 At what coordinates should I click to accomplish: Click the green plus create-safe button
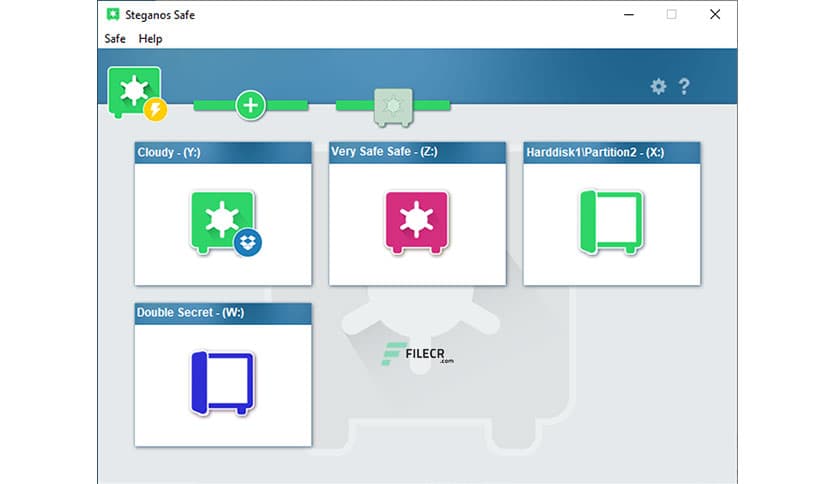(251, 106)
